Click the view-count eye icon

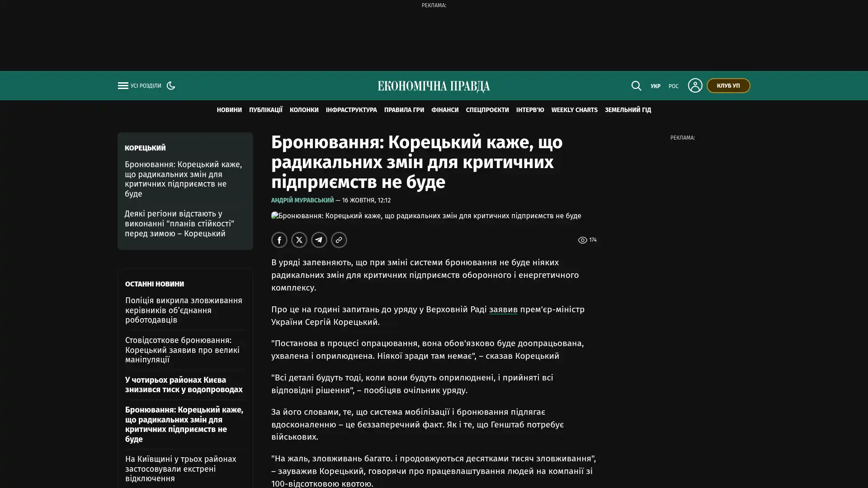pos(582,240)
